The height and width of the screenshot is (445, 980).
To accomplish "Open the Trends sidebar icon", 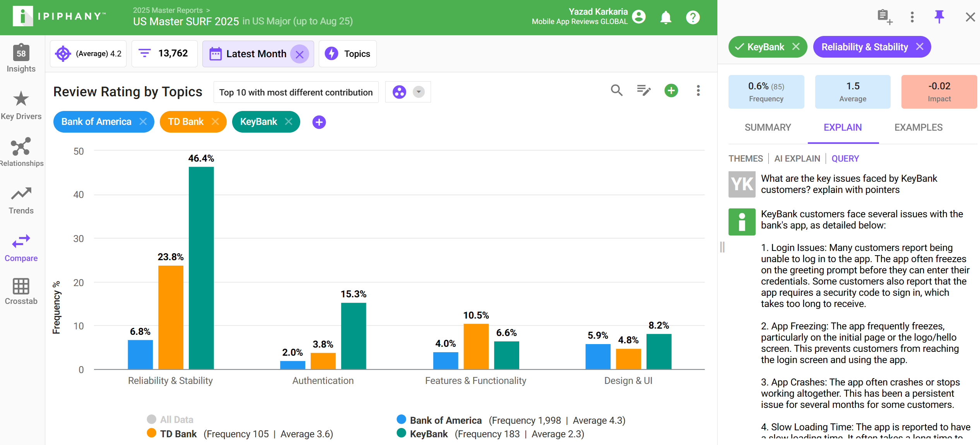I will [21, 194].
